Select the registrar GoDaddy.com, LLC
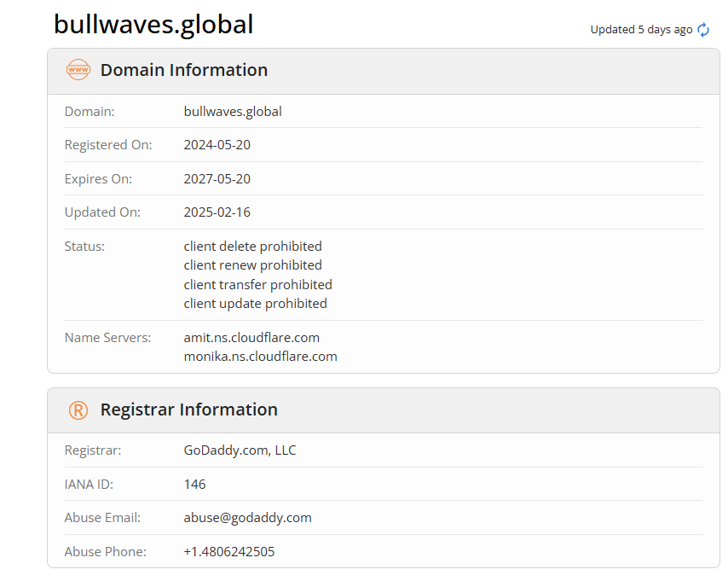The width and height of the screenshot is (728, 581). click(240, 450)
